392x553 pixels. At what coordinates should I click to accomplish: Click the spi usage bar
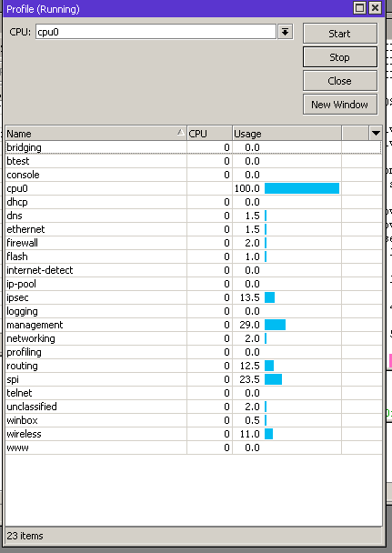273,379
